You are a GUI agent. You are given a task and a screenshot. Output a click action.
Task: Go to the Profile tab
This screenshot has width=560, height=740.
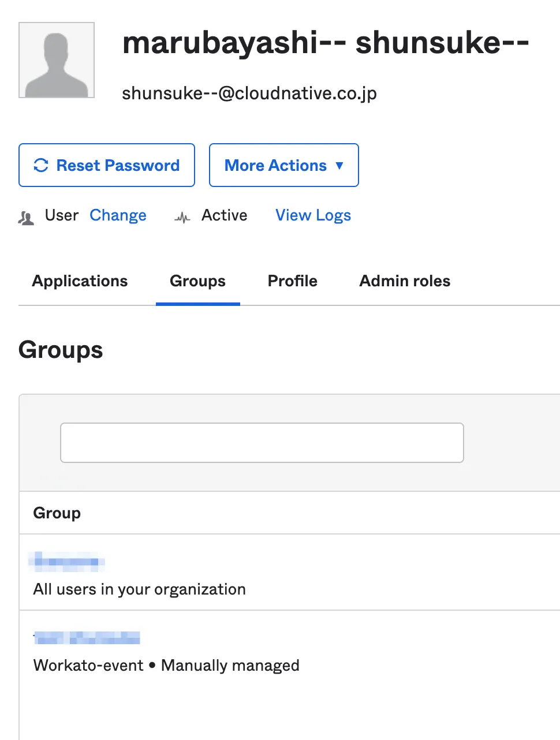coord(292,281)
